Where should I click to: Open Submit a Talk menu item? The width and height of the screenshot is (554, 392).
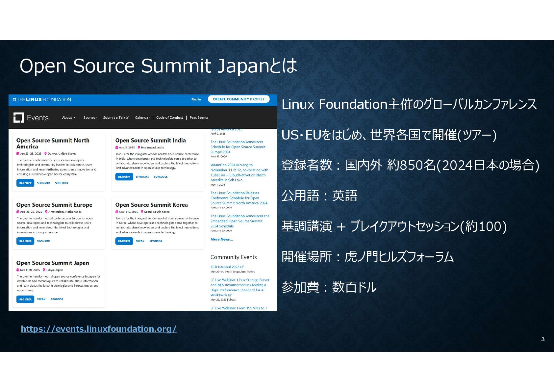pos(116,118)
